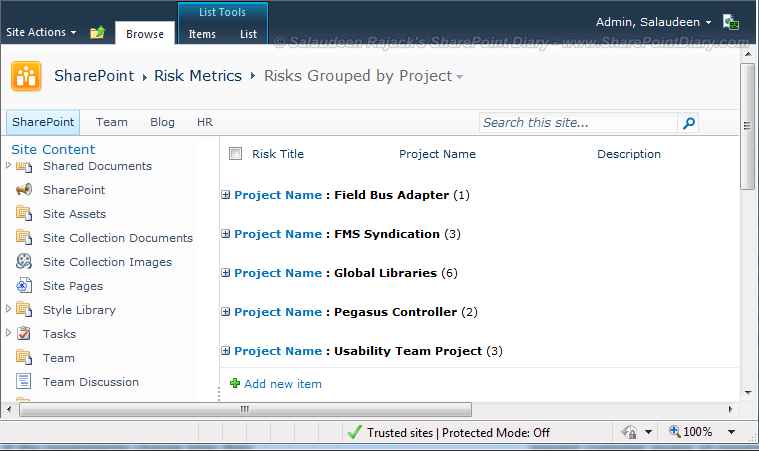
Task: Click the Project Name link in Global Libraries group
Action: tap(278, 273)
